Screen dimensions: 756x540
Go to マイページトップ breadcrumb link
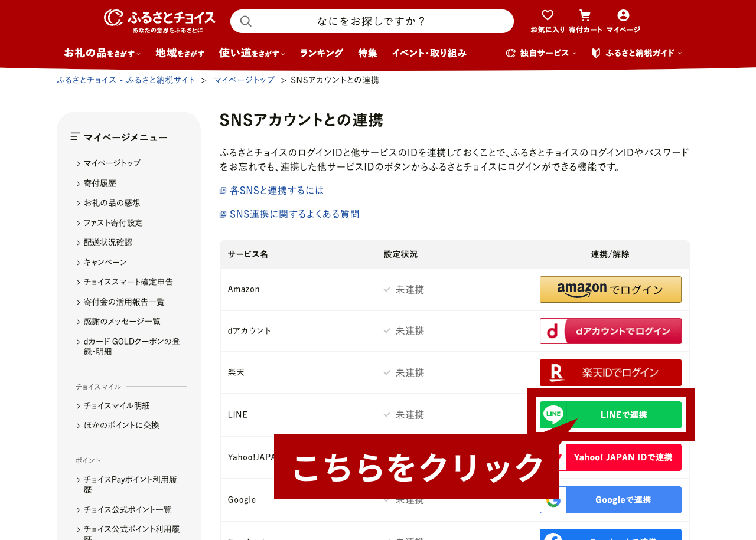tap(244, 80)
